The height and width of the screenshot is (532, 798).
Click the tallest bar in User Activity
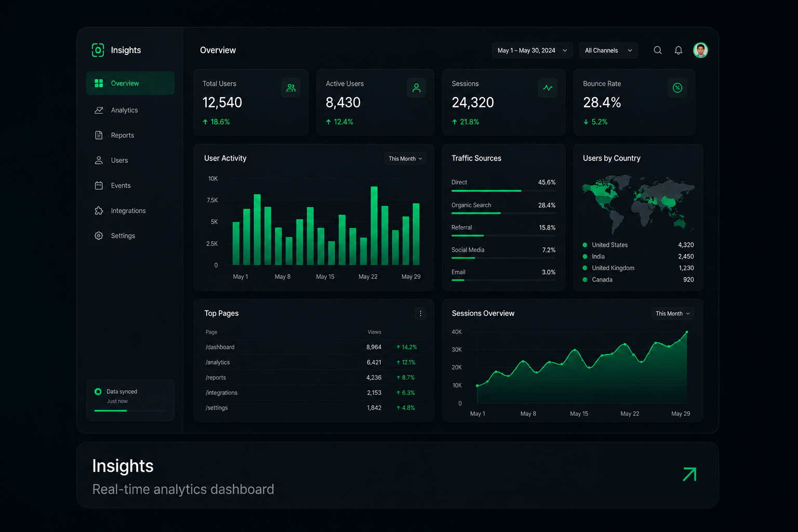[374, 225]
